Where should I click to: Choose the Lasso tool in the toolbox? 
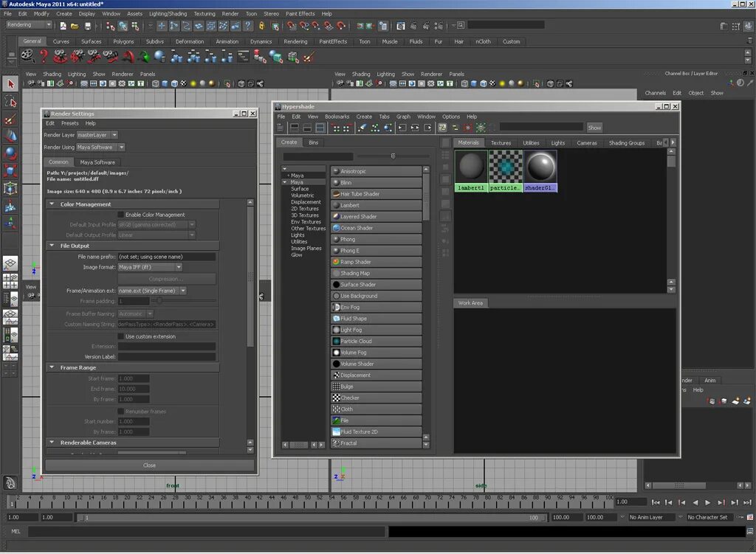tap(10, 102)
